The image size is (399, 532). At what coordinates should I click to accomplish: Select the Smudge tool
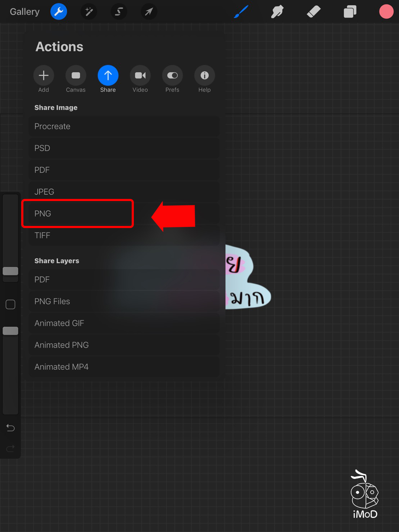click(x=277, y=12)
